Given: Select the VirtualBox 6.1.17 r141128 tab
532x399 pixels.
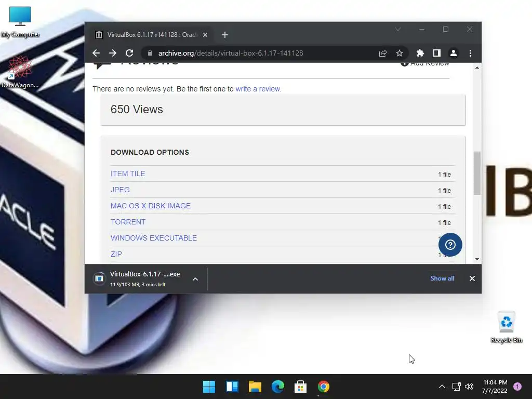Looking at the screenshot, I should point(152,35).
